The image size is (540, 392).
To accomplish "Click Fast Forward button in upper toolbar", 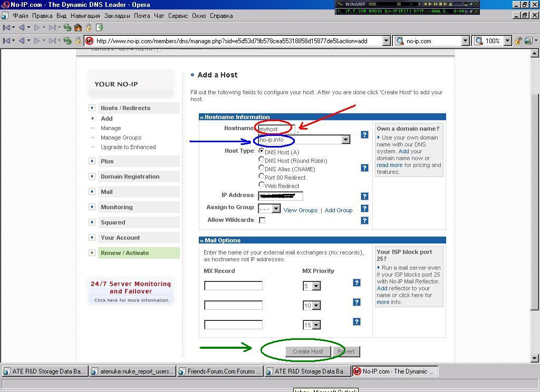I will 52,27.
